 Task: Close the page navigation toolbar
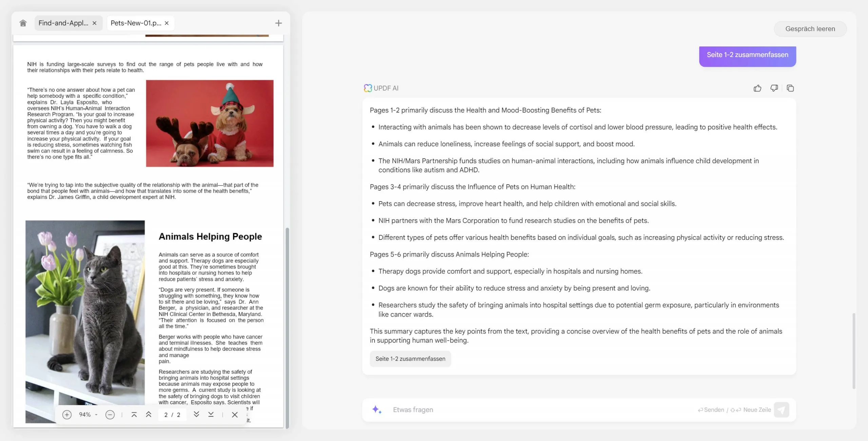point(235,415)
